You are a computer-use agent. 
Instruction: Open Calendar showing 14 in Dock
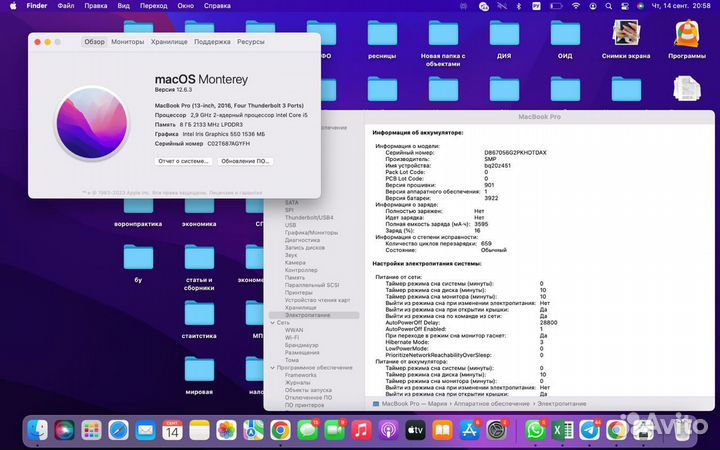(172, 430)
